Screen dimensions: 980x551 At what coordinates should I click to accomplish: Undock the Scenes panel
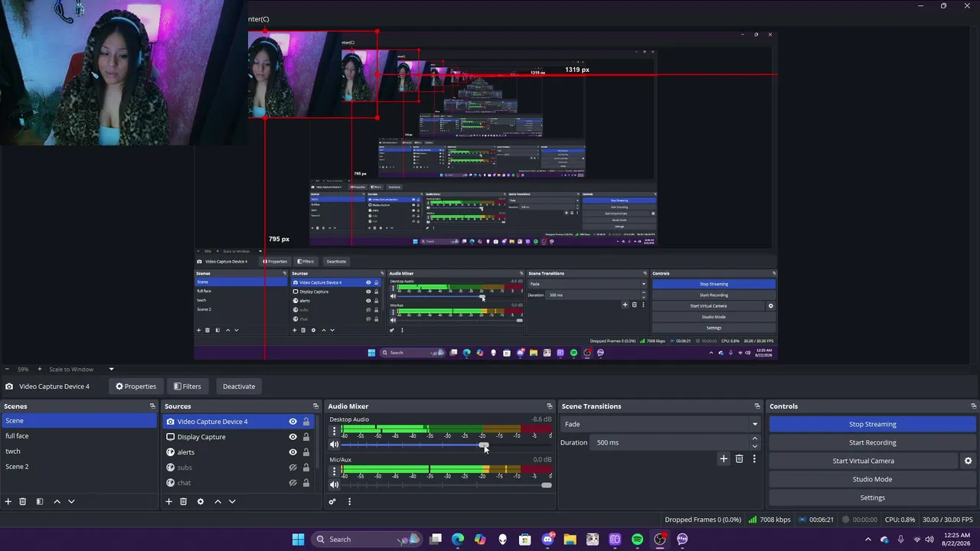pos(152,406)
